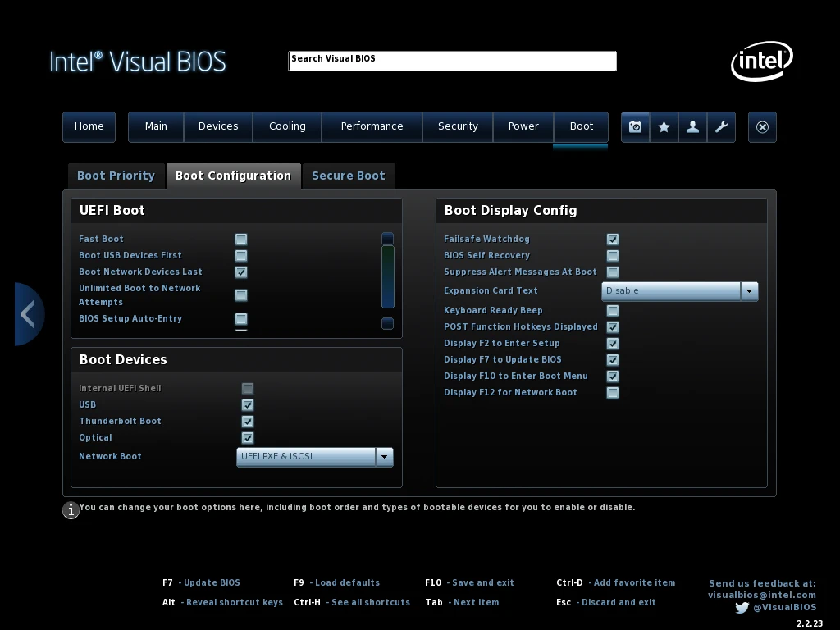840x630 pixels.
Task: Switch to the Secure Boot tab
Action: pos(348,176)
